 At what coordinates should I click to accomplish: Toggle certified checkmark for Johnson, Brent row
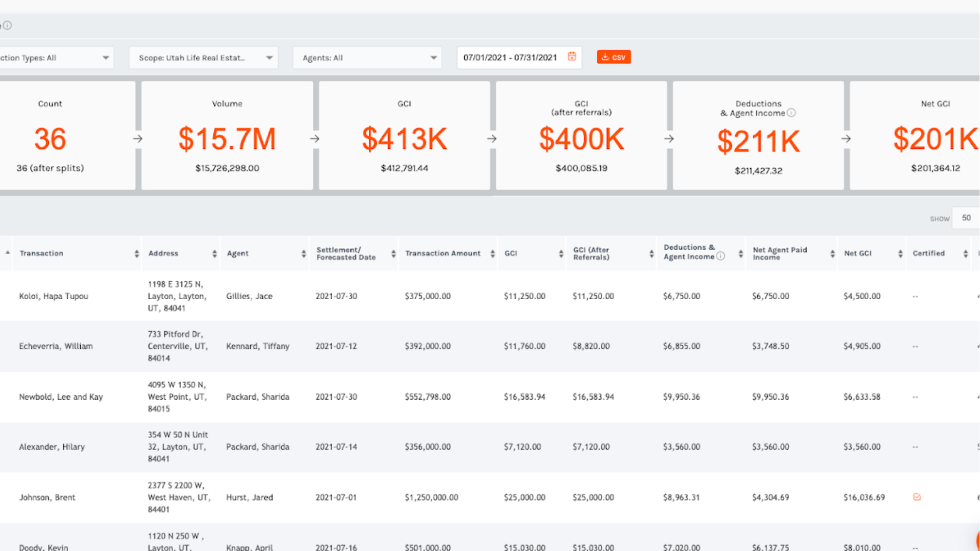917,497
